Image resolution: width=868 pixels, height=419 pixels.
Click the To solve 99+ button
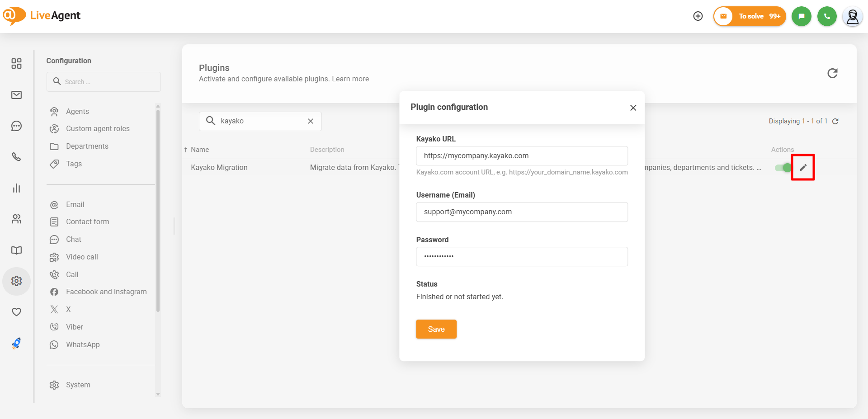click(x=750, y=16)
